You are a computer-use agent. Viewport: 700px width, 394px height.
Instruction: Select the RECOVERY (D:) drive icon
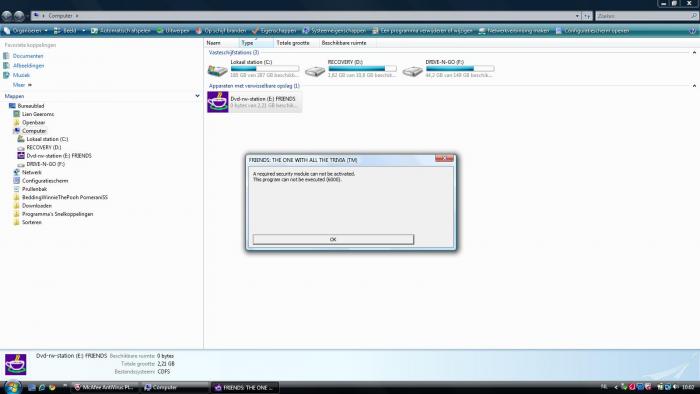(x=315, y=71)
